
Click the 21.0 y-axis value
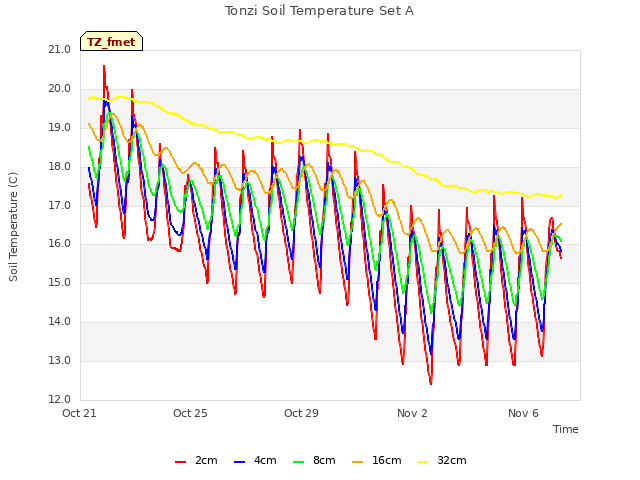click(60, 49)
